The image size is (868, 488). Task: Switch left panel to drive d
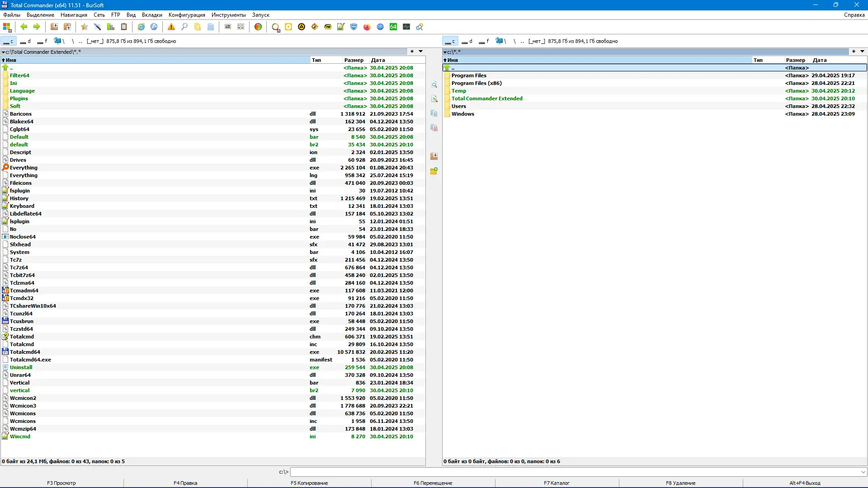[25, 41]
